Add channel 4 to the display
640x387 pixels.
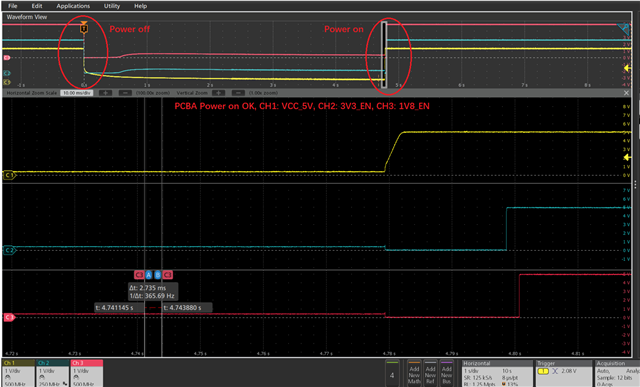click(x=392, y=373)
